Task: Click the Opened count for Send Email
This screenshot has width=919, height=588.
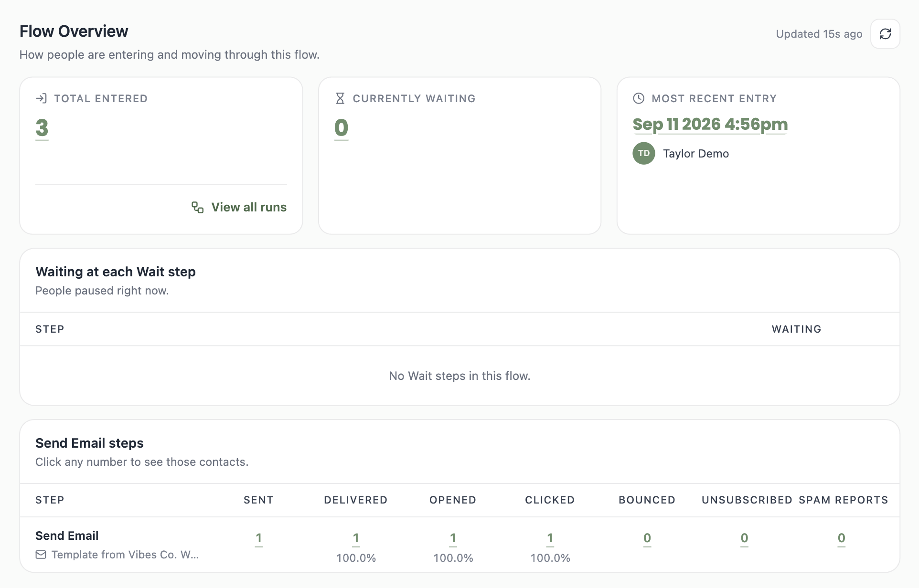Action: (453, 538)
